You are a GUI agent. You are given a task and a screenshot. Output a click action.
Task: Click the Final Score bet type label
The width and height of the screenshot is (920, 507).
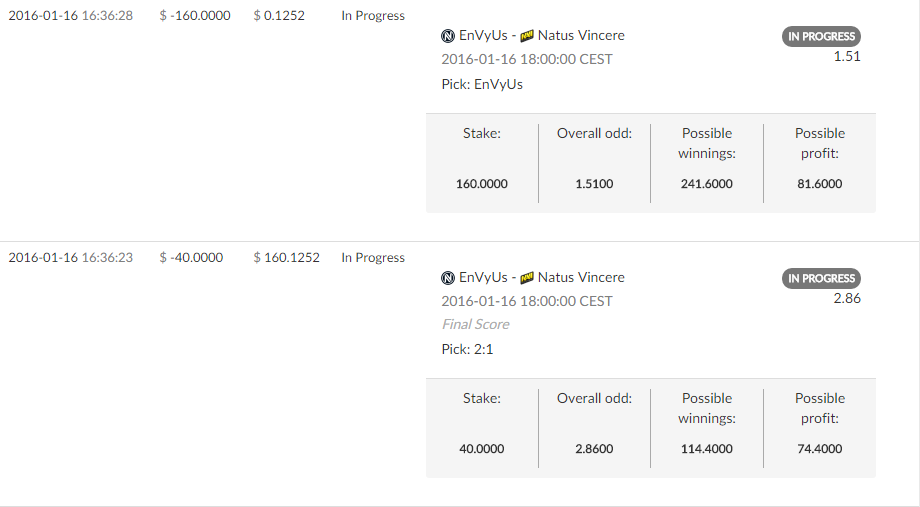[x=475, y=324]
